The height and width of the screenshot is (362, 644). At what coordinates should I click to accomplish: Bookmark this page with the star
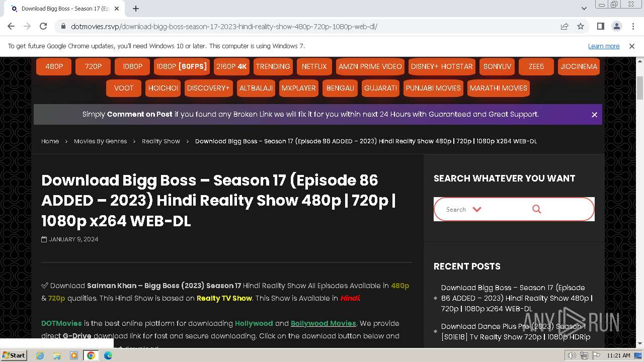pyautogui.click(x=581, y=27)
